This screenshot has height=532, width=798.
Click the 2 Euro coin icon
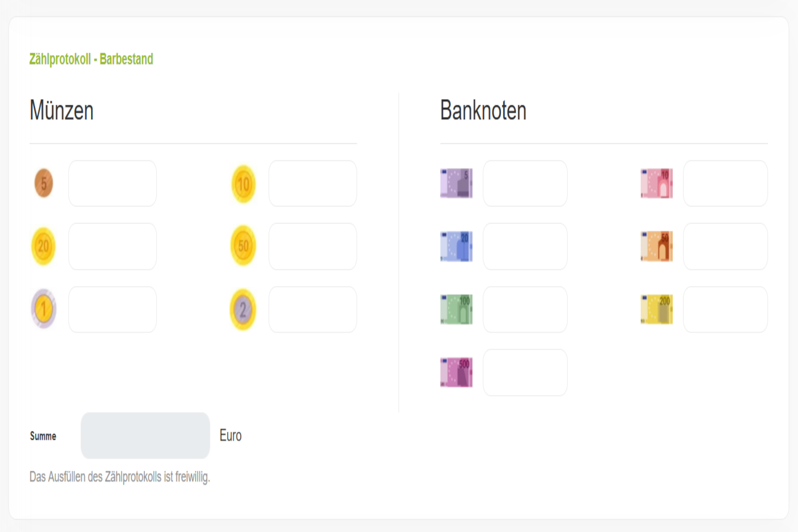pos(243,310)
